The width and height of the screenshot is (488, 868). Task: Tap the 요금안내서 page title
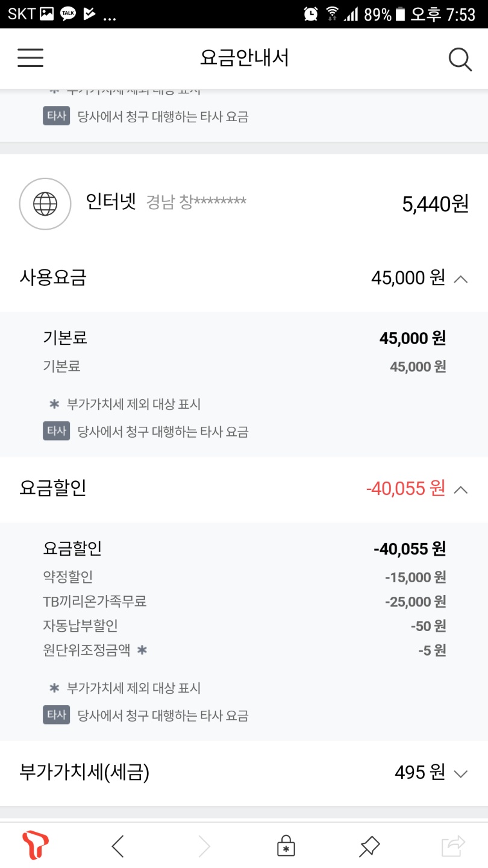[245, 58]
